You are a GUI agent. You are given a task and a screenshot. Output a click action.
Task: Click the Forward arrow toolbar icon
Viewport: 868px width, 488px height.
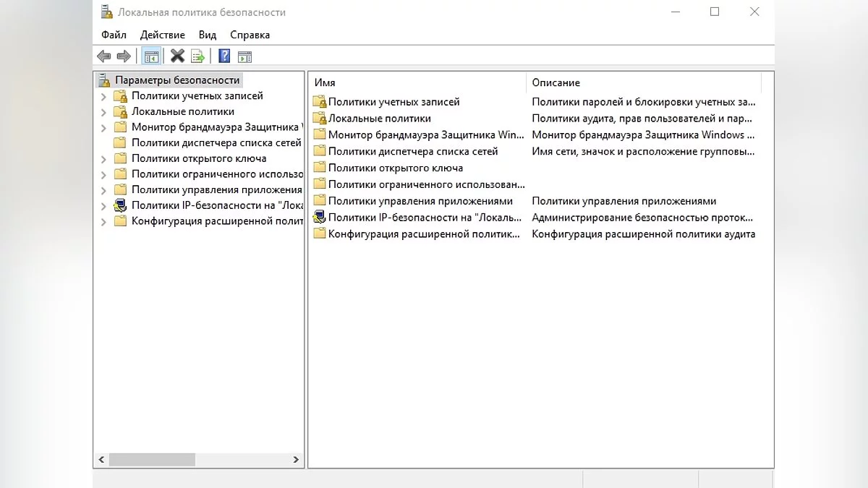click(x=124, y=56)
